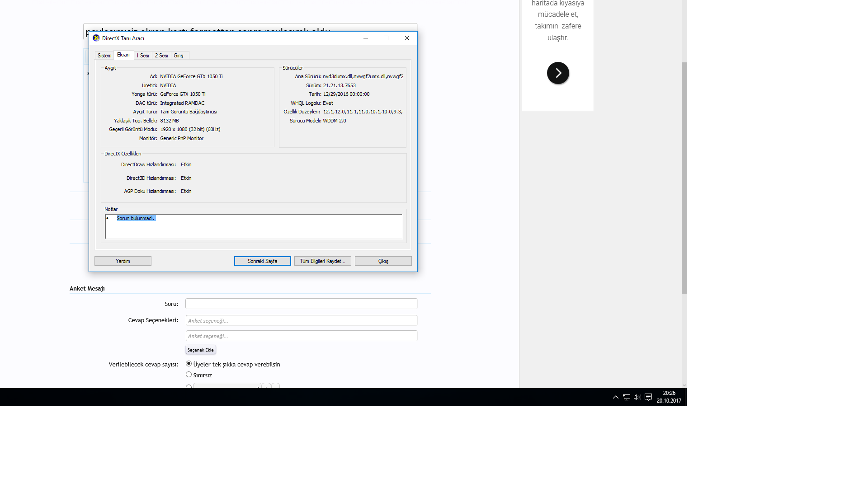Click the driver version '21.21.13.7653'
The width and height of the screenshot is (868, 488).
(x=340, y=85)
